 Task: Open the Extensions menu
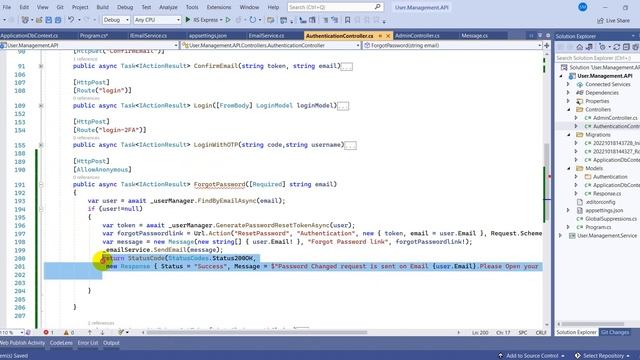tap(219, 7)
